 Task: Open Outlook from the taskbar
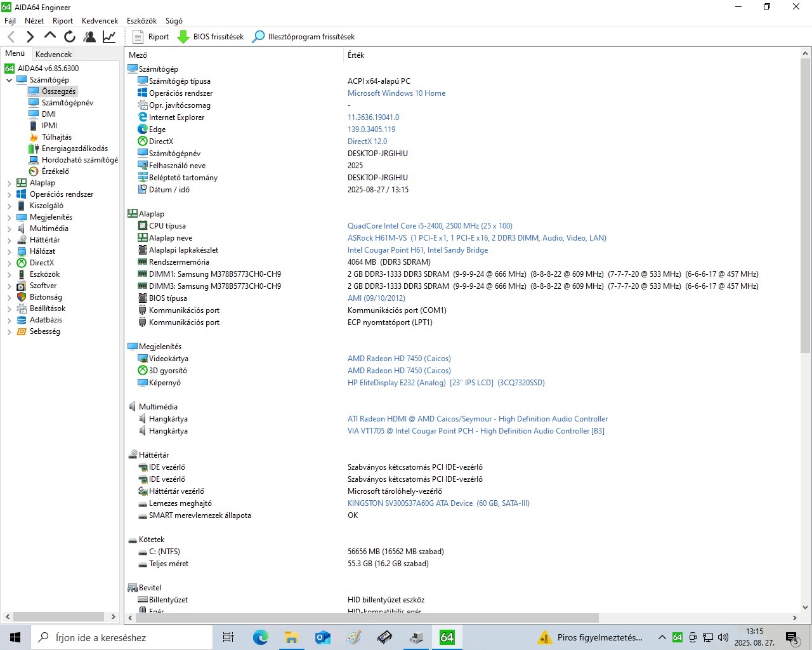[x=322, y=637]
